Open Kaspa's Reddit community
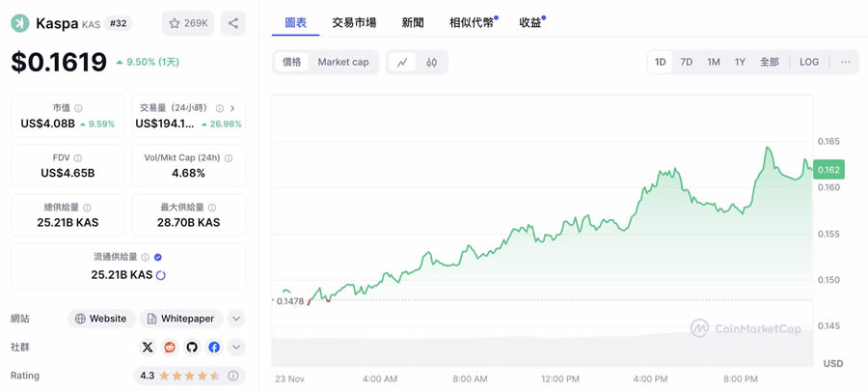 click(170, 348)
